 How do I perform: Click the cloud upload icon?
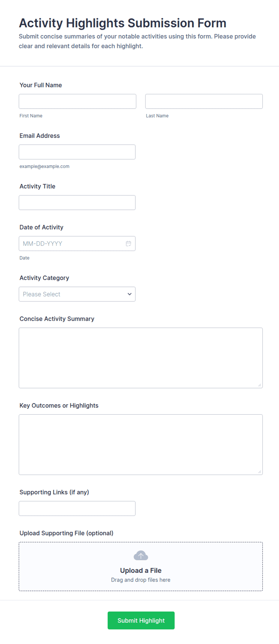(x=141, y=555)
